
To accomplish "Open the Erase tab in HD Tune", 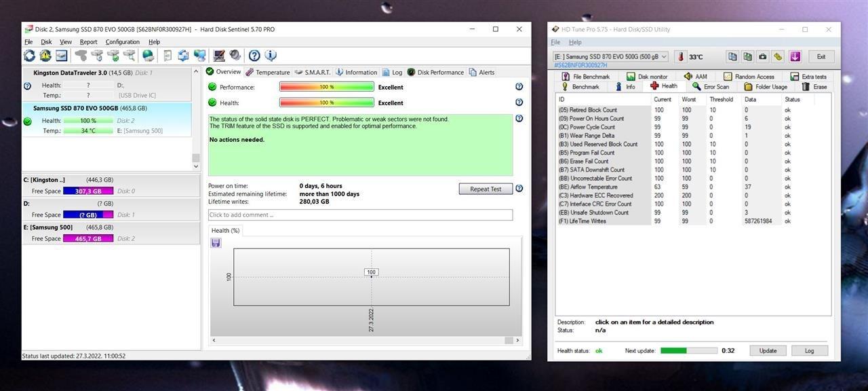I will click(814, 86).
